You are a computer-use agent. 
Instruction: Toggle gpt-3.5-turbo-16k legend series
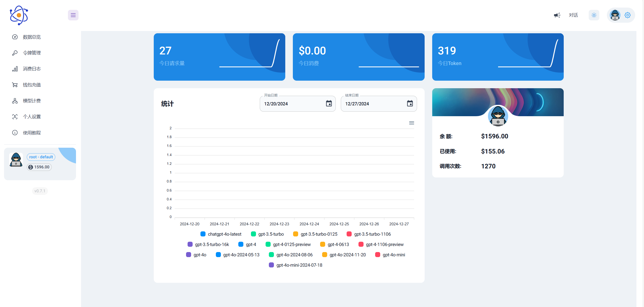click(208, 244)
